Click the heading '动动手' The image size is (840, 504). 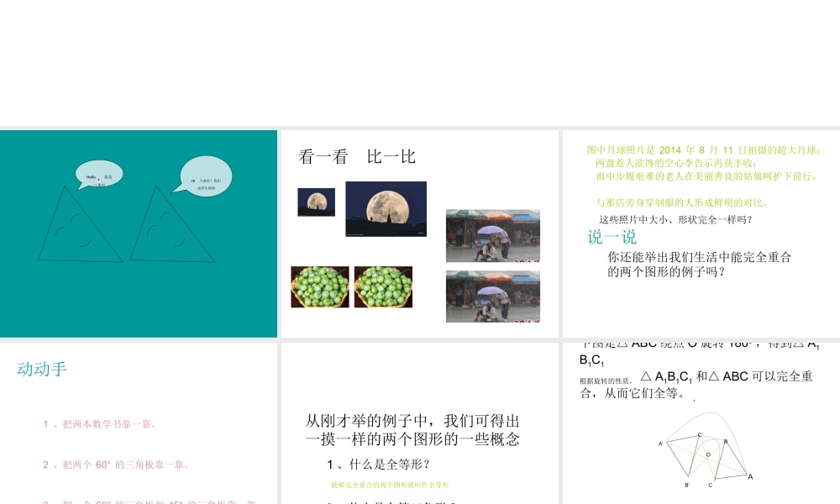(41, 369)
